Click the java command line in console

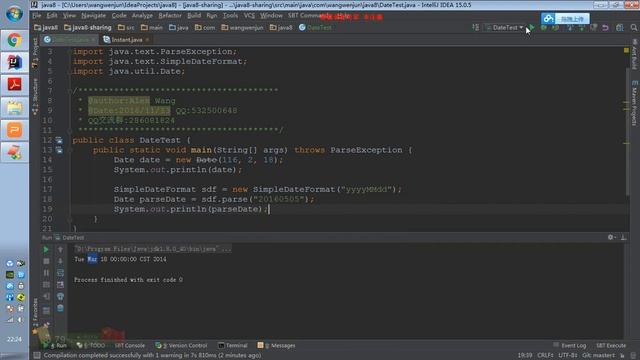point(153,249)
